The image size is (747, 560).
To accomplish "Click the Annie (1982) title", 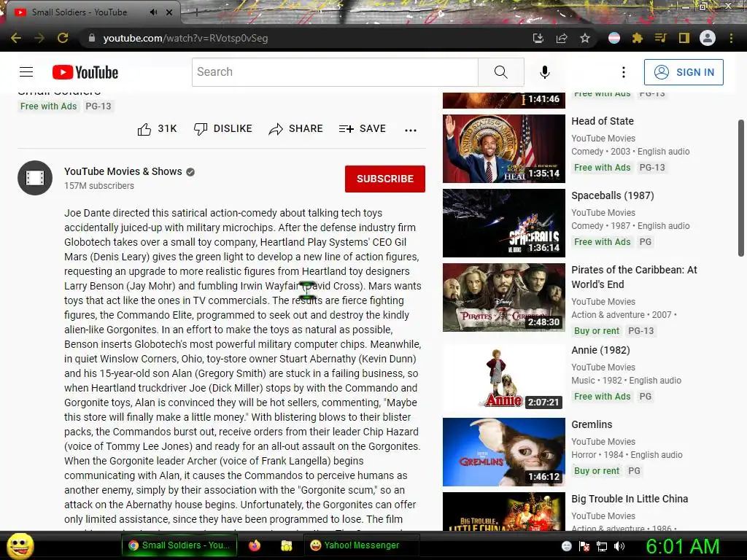I will point(601,350).
